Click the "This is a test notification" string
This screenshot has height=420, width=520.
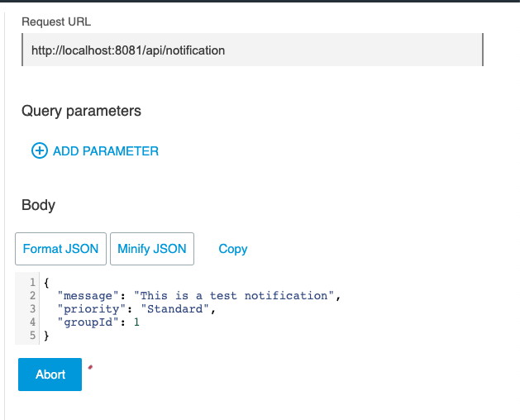tap(236, 296)
